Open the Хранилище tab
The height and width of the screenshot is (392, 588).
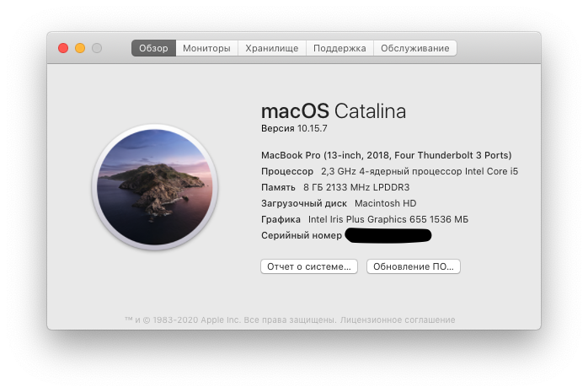pyautogui.click(x=272, y=48)
